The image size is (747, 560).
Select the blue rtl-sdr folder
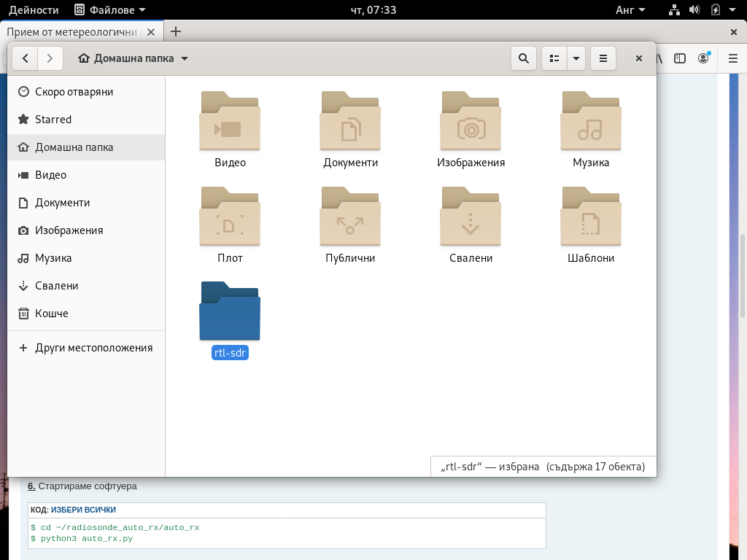pos(230,311)
